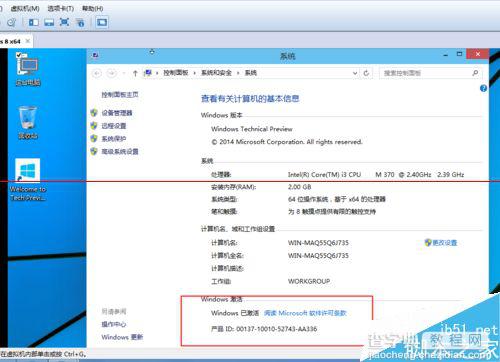Image resolution: width=500 pixels, height=362 pixels.
Task: Click the Microsoft 软件许可条款 link
Action: click(x=305, y=313)
